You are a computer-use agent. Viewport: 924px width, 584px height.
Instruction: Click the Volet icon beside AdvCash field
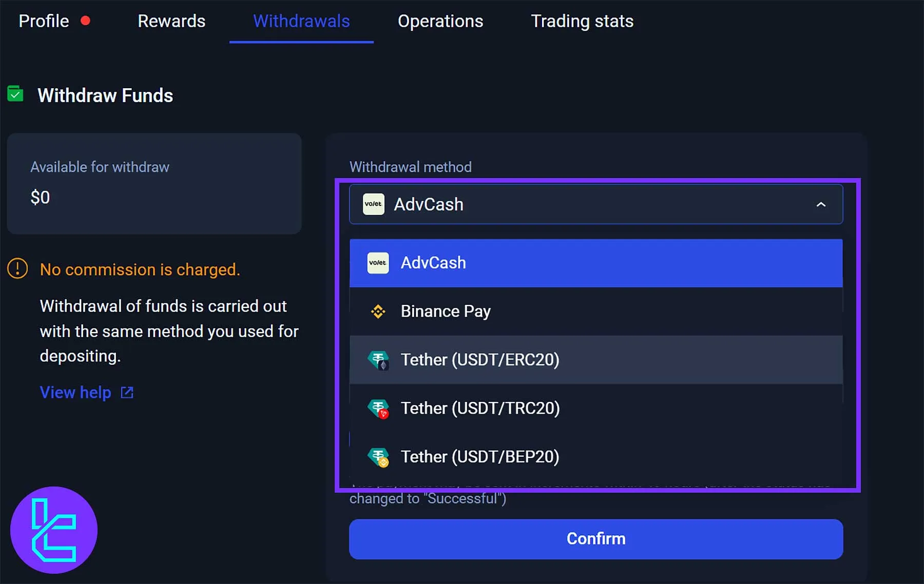[x=373, y=204]
